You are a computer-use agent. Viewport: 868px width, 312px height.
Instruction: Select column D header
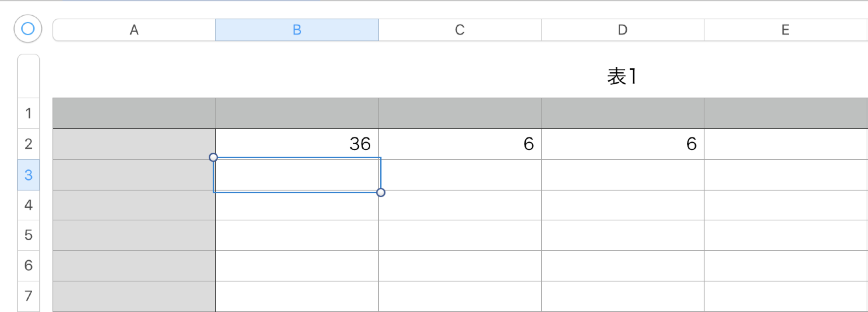622,30
